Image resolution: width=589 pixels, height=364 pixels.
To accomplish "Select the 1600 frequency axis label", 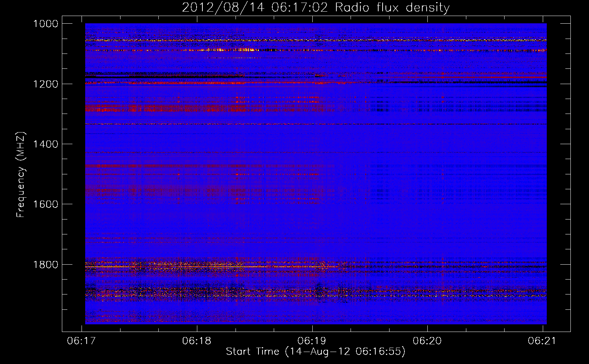I will point(46,204).
